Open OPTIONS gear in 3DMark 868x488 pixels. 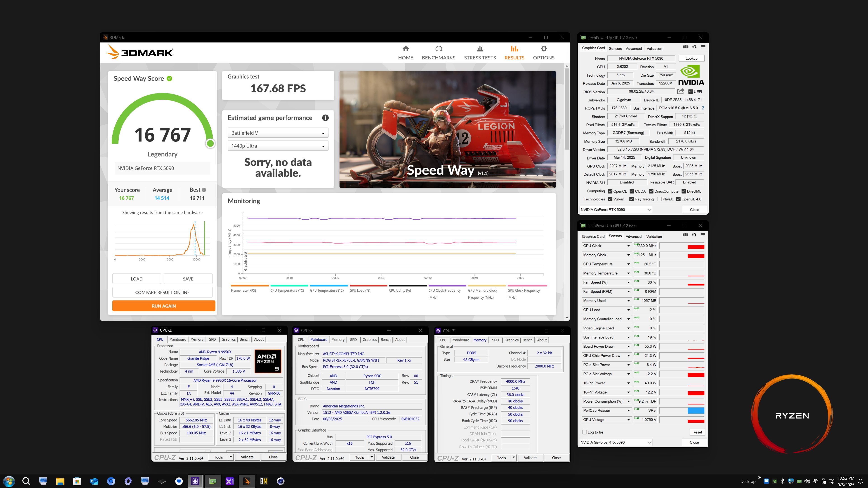[543, 53]
